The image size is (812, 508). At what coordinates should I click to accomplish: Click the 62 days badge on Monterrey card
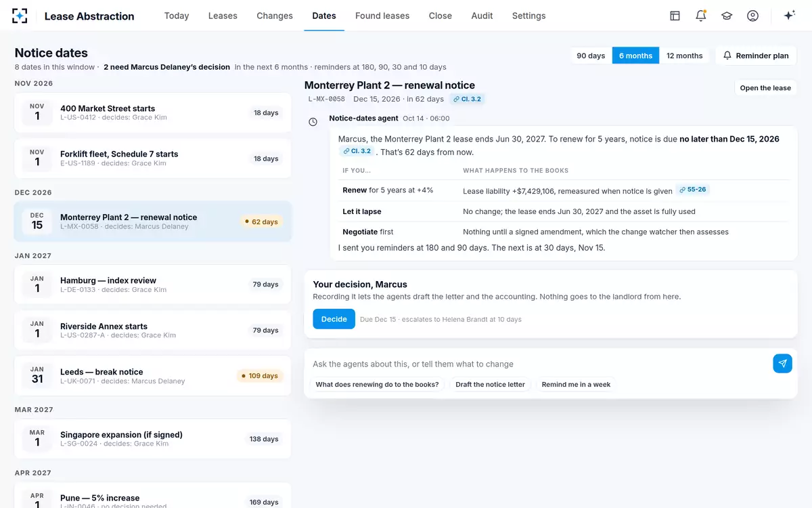[261, 221]
